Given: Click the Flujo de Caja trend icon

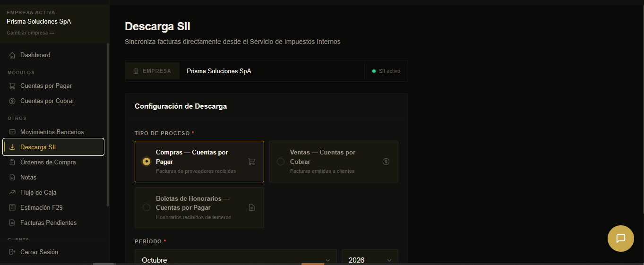Looking at the screenshot, I should click(x=12, y=192).
